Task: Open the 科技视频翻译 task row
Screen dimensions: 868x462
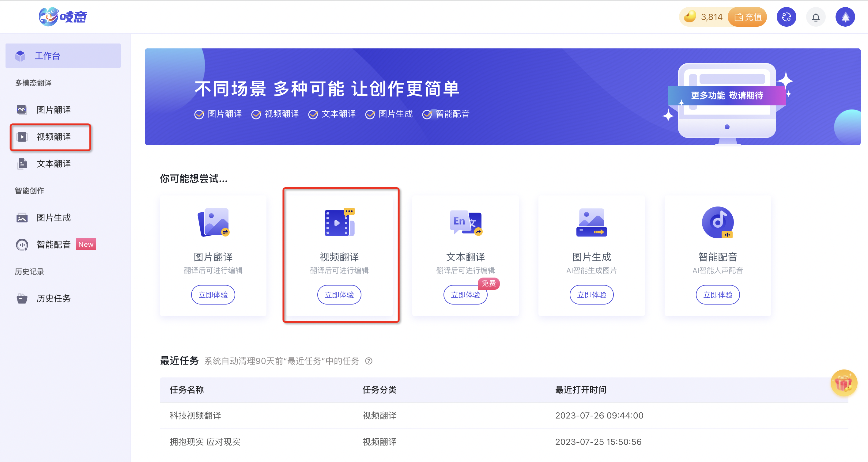Action: coord(195,415)
